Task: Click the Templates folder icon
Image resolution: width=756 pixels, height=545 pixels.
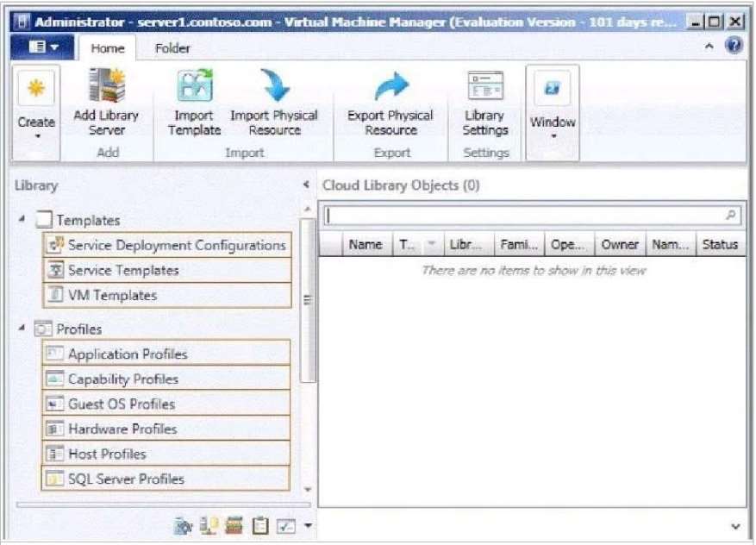Action: point(44,219)
